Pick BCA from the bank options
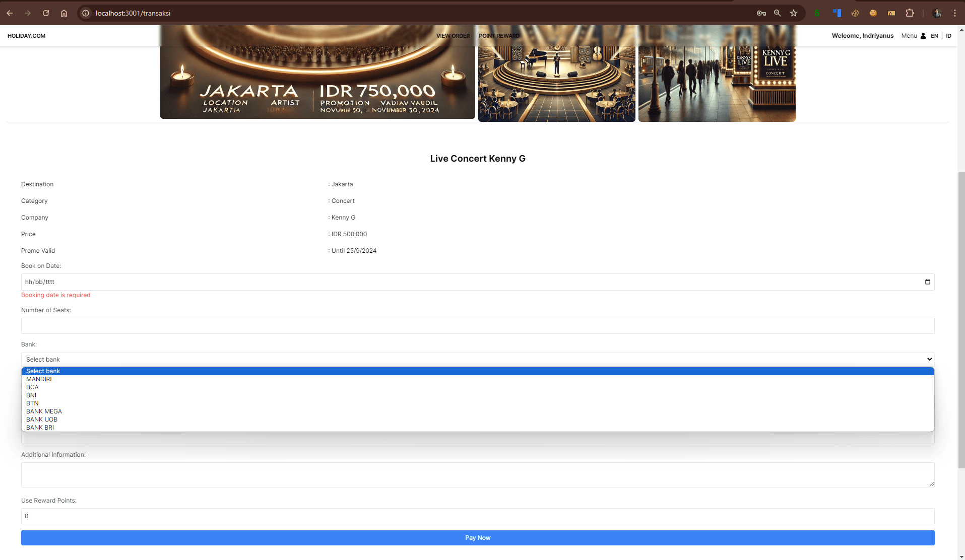This screenshot has height=560, width=965. [x=32, y=387]
